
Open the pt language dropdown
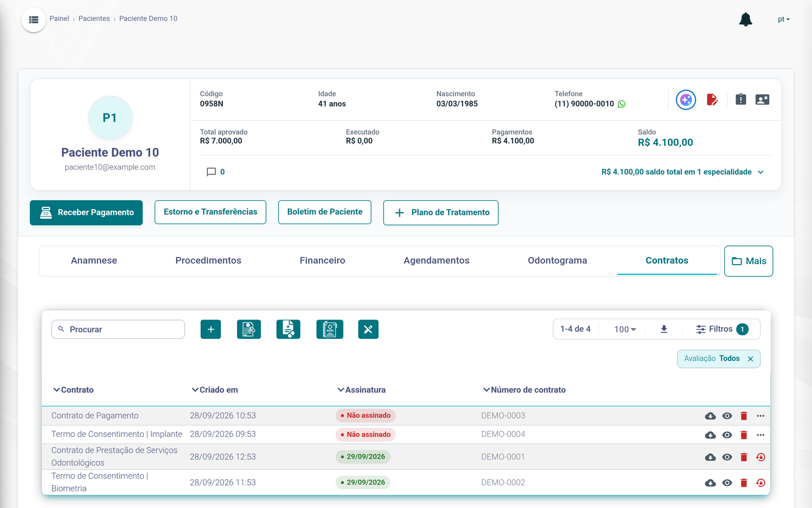tap(784, 19)
